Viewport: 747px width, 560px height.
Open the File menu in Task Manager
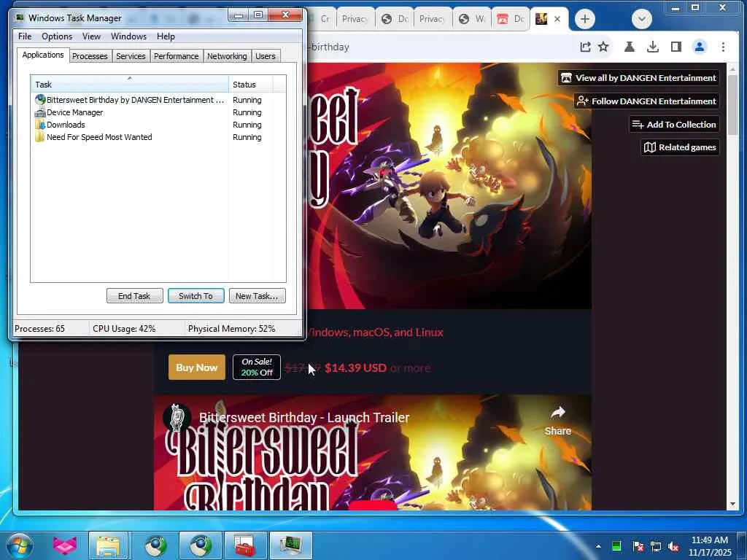point(25,36)
